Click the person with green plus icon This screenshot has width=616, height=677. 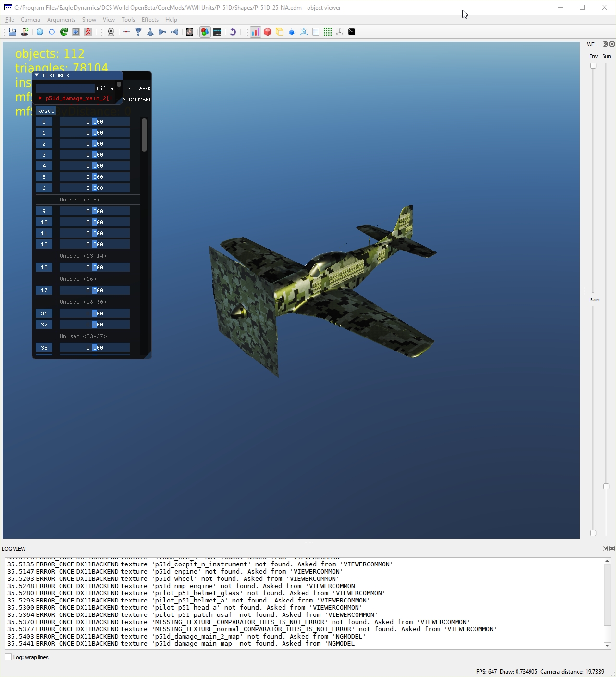point(25,32)
